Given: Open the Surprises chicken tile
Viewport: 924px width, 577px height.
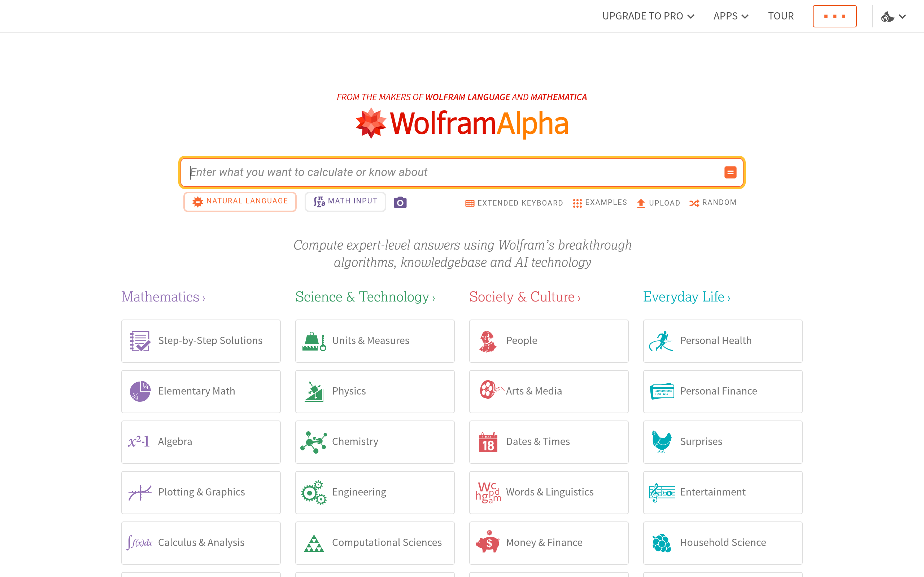Looking at the screenshot, I should tap(722, 441).
